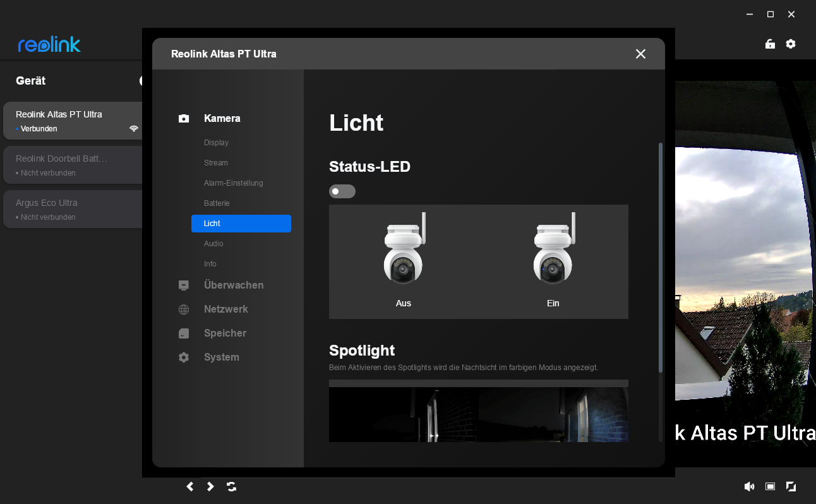Expand the Überwachen settings section
The image size is (816, 504).
click(234, 285)
